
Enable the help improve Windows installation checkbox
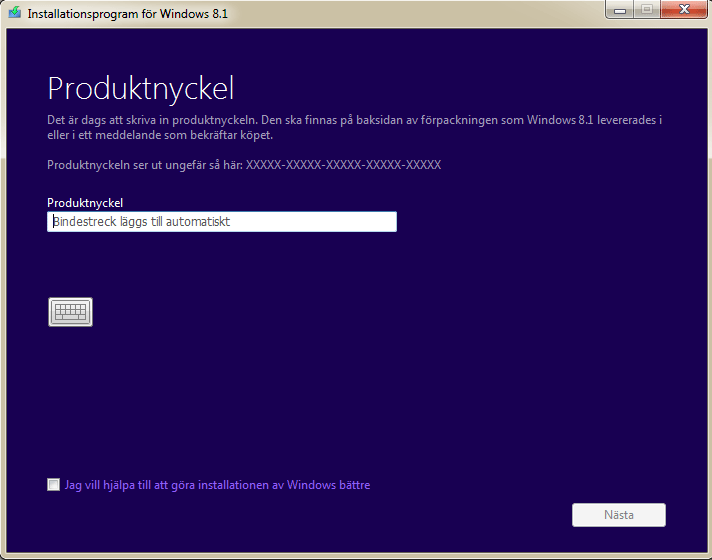53,485
